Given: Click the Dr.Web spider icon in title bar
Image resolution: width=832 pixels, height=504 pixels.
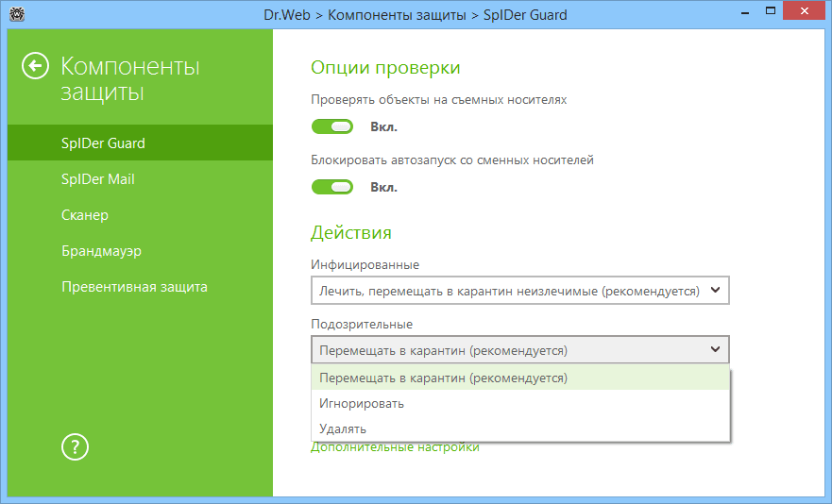Looking at the screenshot, I should pos(17,14).
